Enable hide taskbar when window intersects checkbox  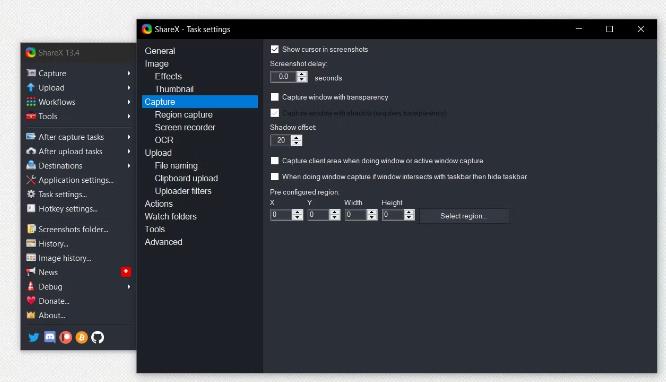[275, 176]
